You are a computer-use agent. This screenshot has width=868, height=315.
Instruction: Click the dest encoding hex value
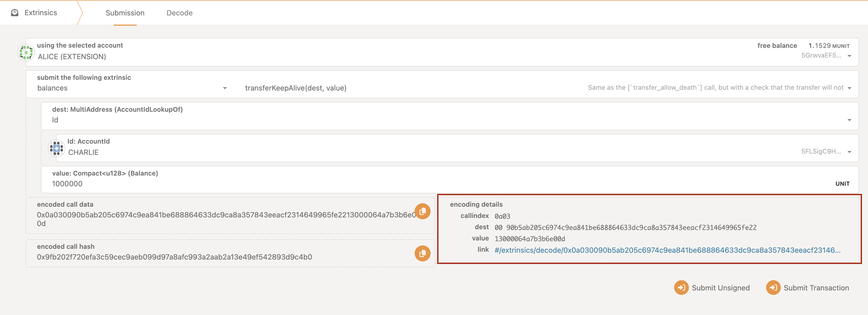point(625,228)
